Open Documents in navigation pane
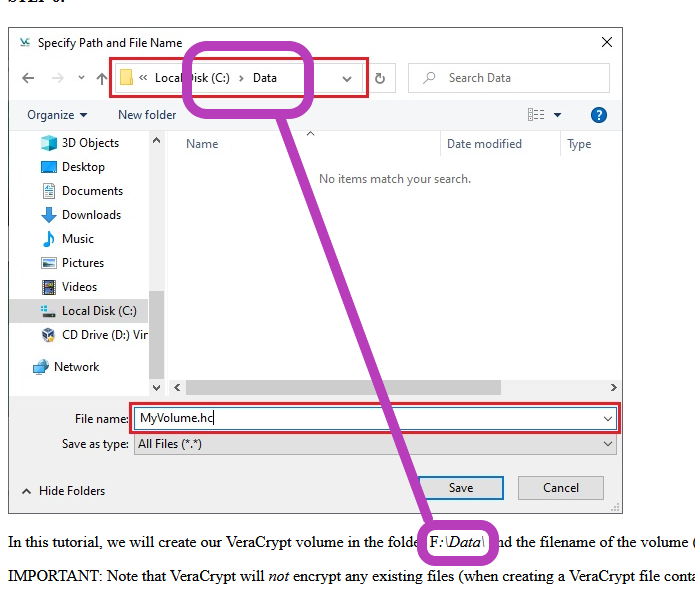 coord(92,191)
